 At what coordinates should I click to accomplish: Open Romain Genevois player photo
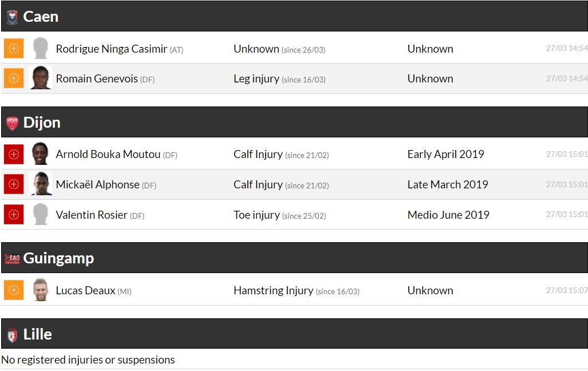40,78
